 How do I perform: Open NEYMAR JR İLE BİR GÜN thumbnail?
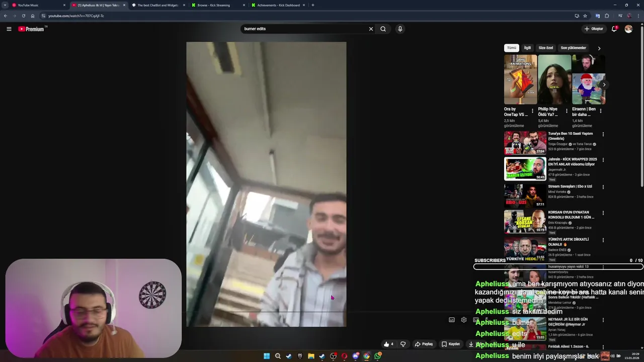pyautogui.click(x=525, y=328)
